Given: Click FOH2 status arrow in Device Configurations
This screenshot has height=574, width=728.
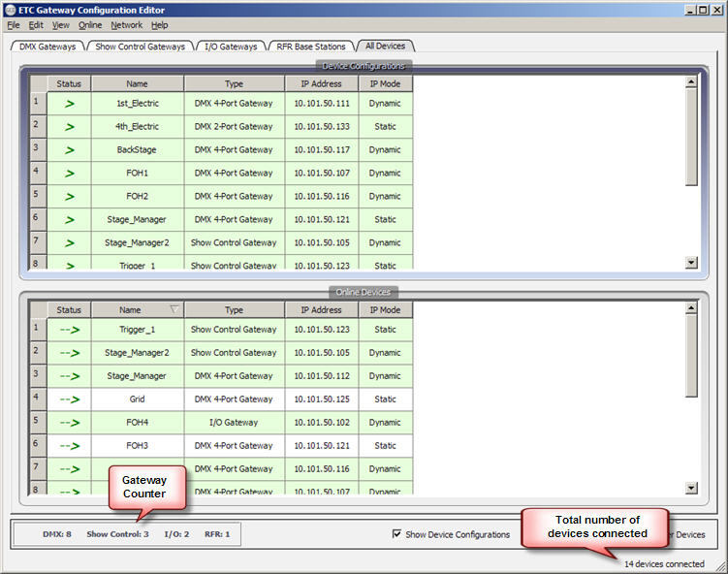Looking at the screenshot, I should (x=69, y=197).
